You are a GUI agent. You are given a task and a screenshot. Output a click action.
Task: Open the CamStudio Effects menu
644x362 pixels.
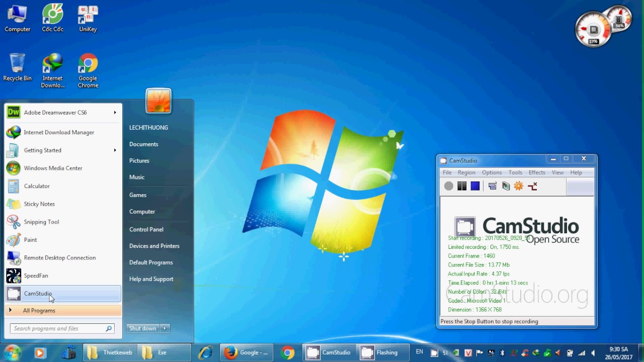(537, 172)
